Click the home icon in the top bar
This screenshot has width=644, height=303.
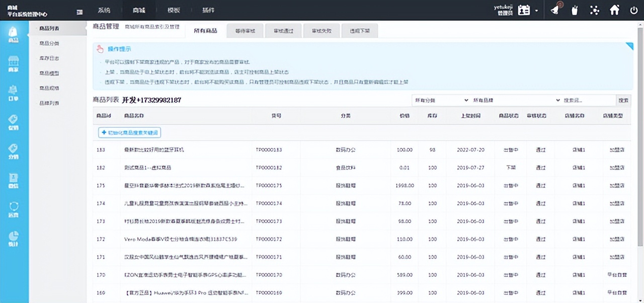614,10
